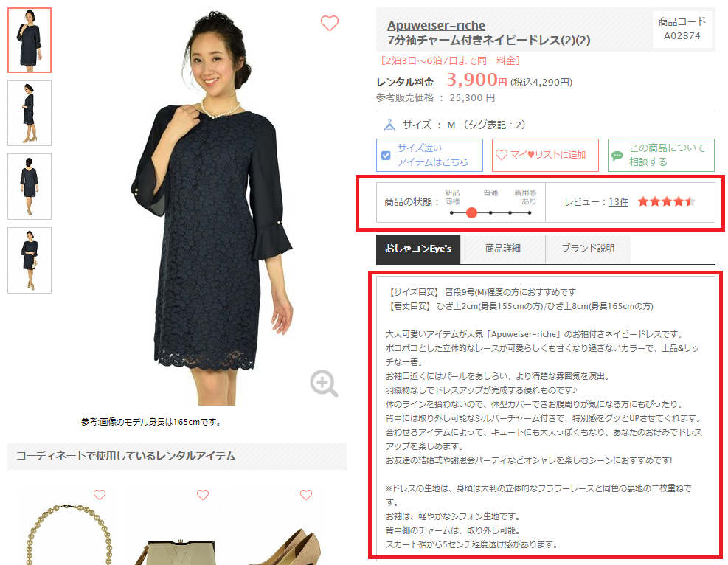This screenshot has height=565, width=728.
Task: Select the おしゃコンEye's tab
Action: pyautogui.click(x=418, y=249)
